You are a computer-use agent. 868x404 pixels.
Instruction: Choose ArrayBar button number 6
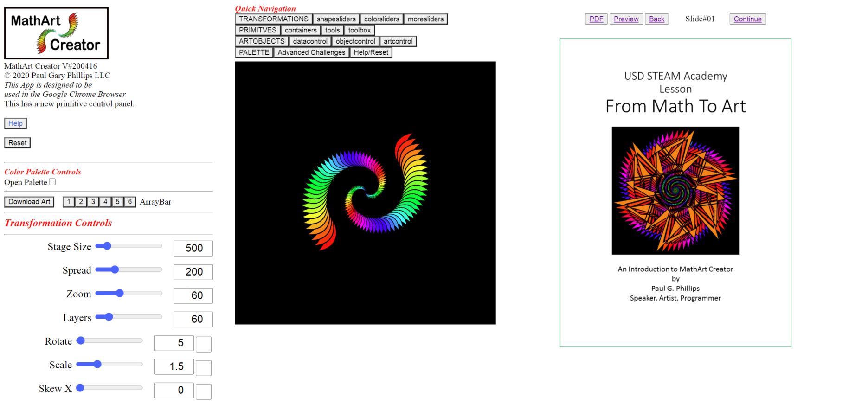[x=130, y=202]
